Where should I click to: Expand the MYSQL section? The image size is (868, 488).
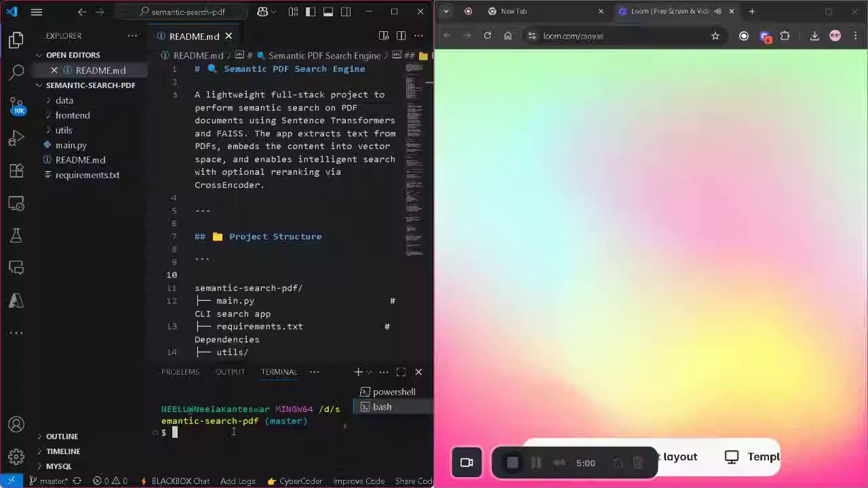[x=59, y=466]
